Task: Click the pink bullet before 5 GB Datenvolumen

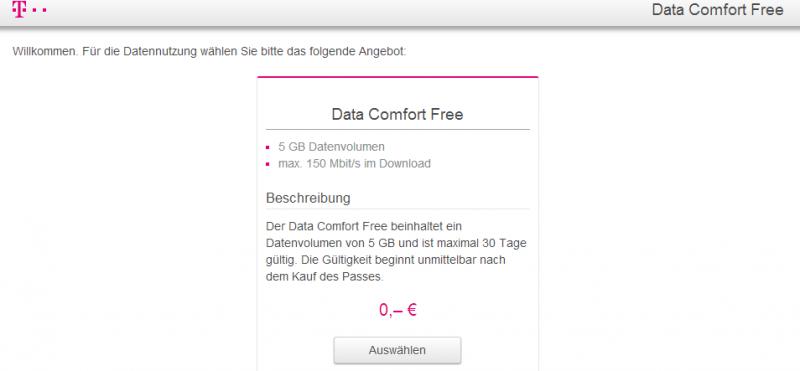Action: tap(267, 148)
